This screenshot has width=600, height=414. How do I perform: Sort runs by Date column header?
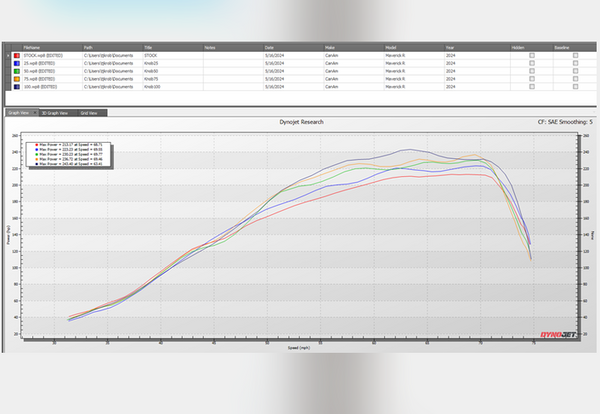270,47
